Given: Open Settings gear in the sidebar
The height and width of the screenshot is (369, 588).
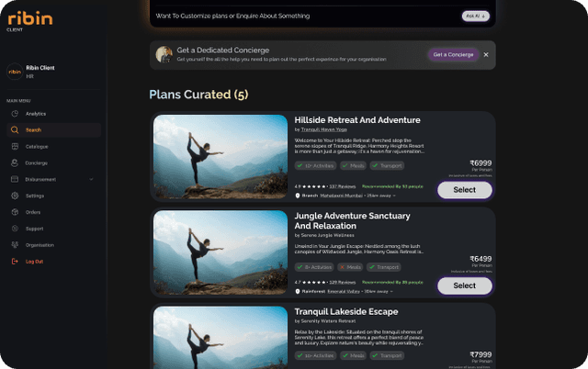Looking at the screenshot, I should click(x=15, y=196).
